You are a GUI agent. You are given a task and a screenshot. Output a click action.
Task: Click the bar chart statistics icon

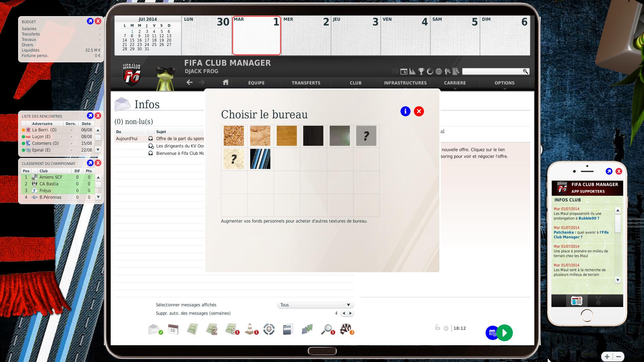pyautogui.click(x=413, y=71)
